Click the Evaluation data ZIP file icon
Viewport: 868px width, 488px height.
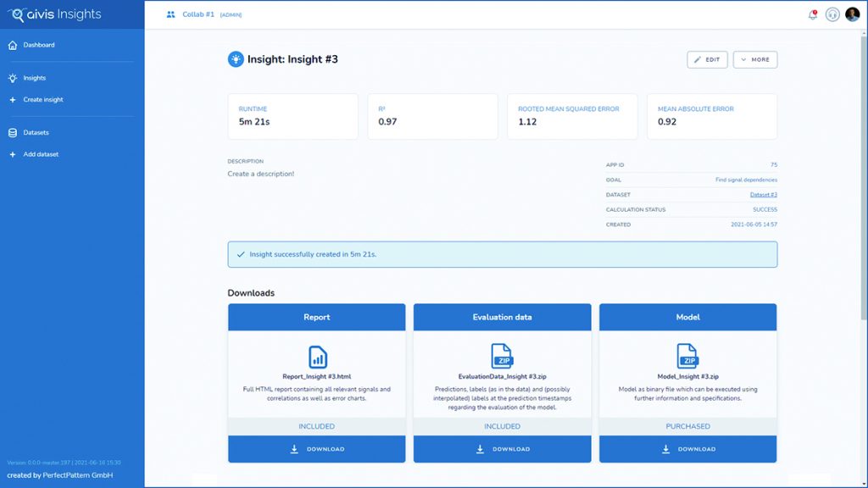(x=502, y=356)
